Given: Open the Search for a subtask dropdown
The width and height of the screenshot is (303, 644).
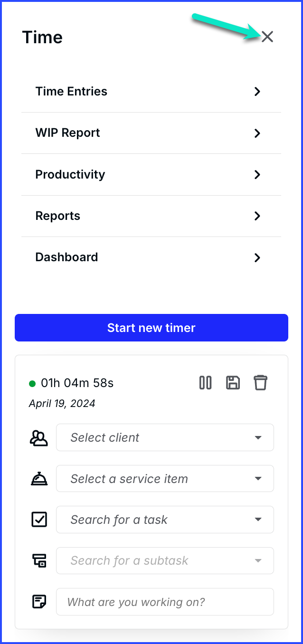Looking at the screenshot, I should click(165, 560).
